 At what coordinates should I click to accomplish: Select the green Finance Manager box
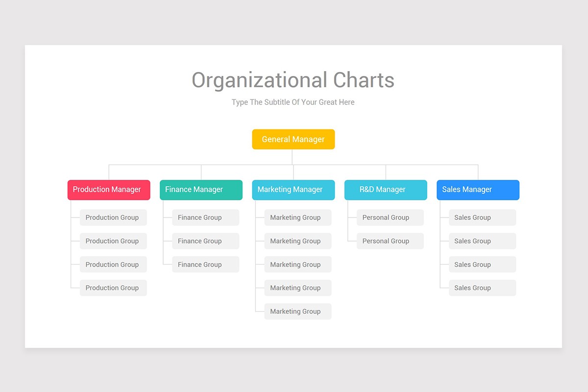click(x=201, y=190)
